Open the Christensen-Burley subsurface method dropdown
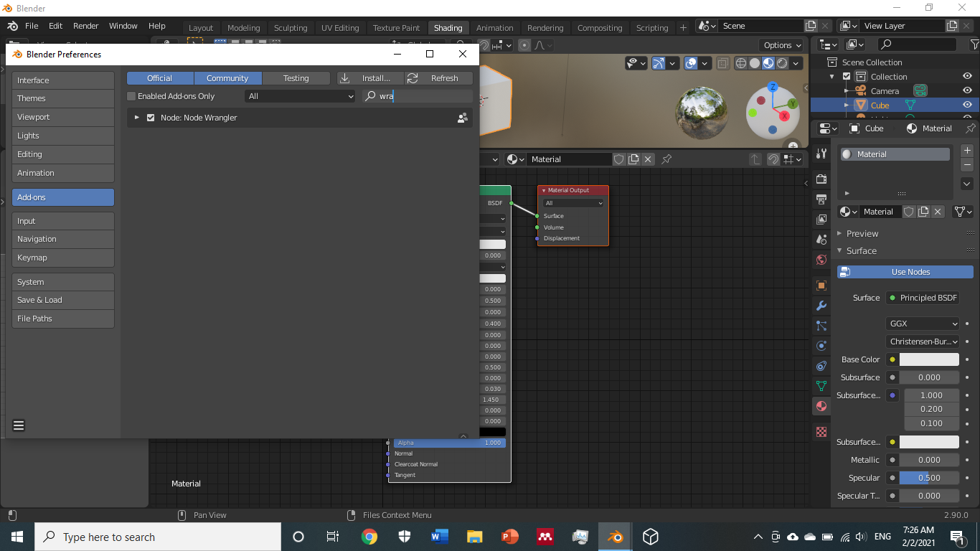This screenshot has width=980, height=551. [923, 342]
